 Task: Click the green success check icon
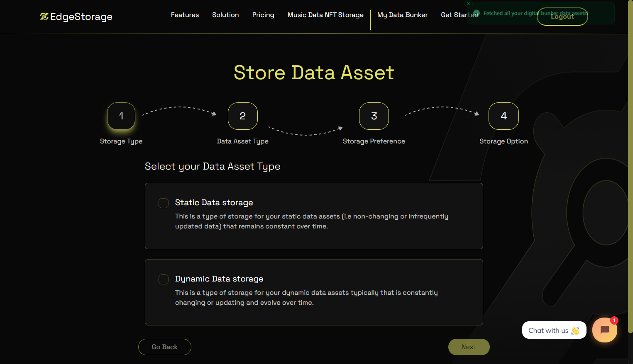point(476,13)
